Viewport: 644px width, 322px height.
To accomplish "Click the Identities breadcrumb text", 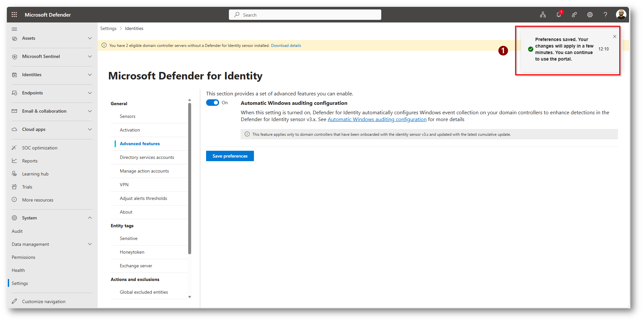I will tap(134, 29).
